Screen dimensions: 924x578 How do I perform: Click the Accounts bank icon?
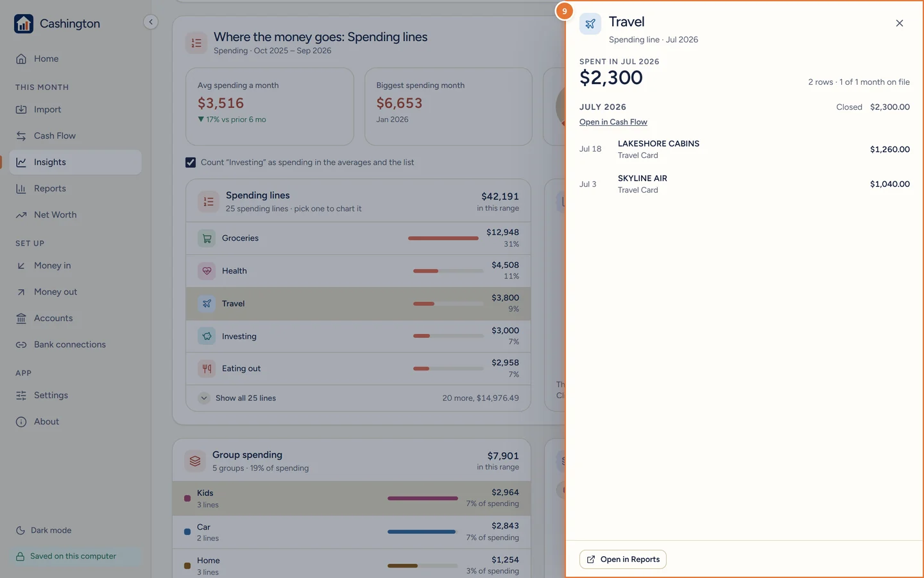coord(21,319)
